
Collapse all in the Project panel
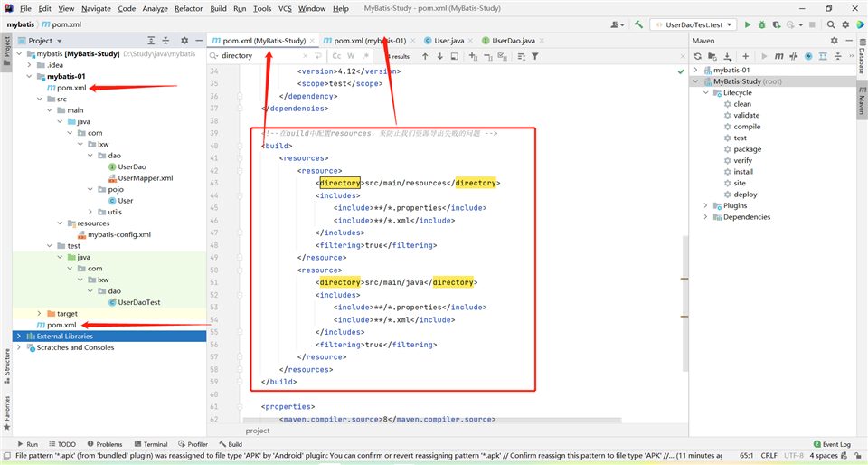click(165, 41)
